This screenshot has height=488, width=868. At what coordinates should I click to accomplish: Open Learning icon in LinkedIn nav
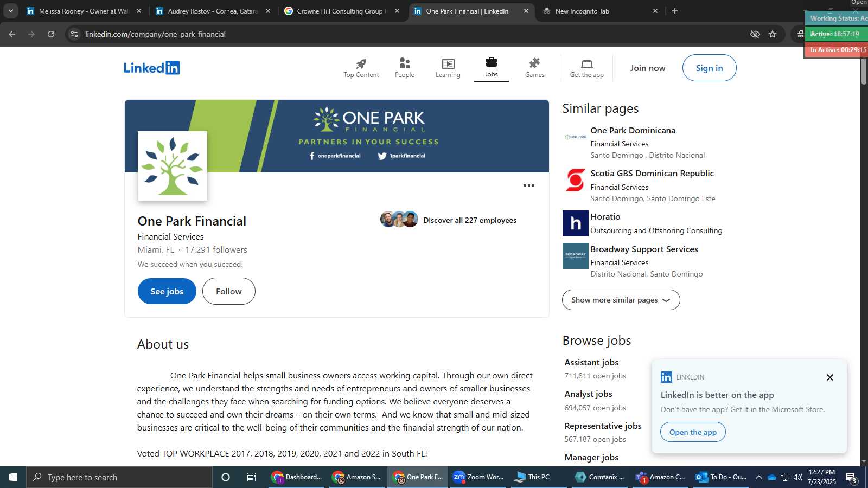coord(448,63)
